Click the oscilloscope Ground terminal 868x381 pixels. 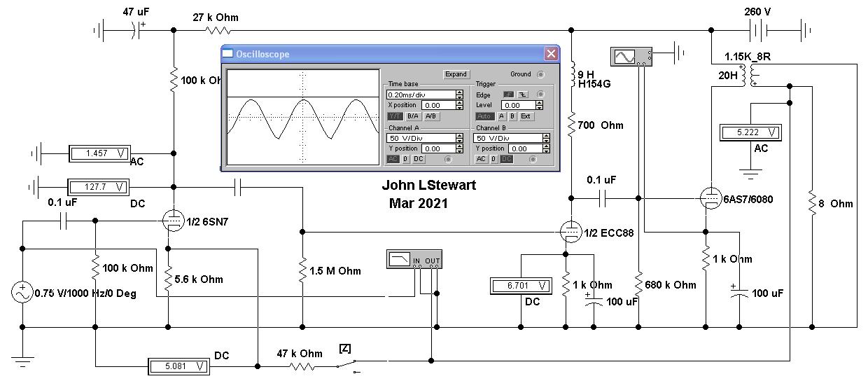pyautogui.click(x=540, y=74)
